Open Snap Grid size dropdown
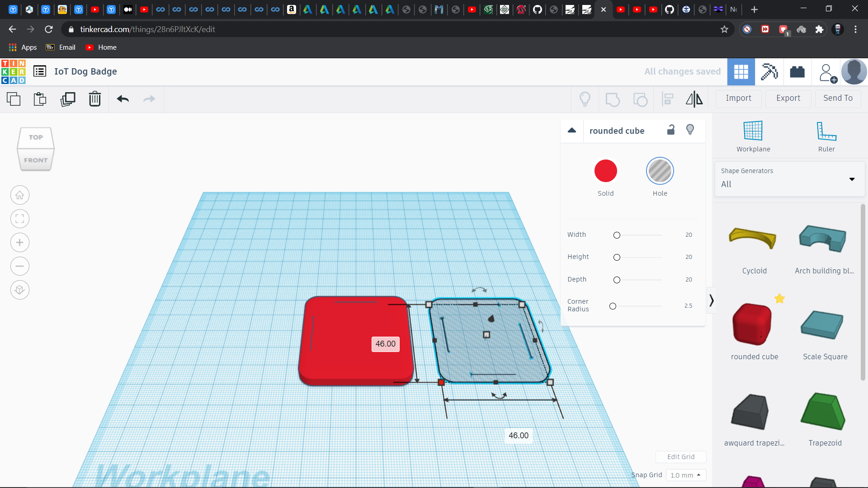Viewport: 868px width, 488px height. (685, 475)
